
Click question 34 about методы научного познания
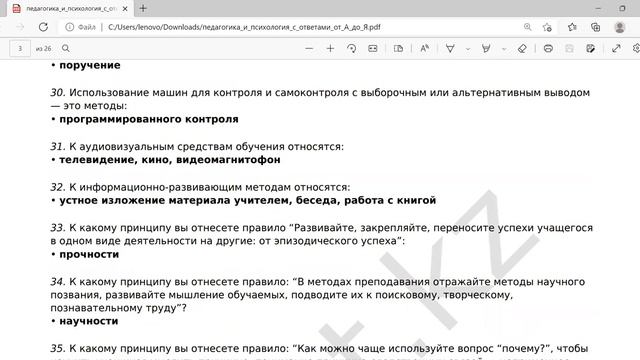coord(318,295)
